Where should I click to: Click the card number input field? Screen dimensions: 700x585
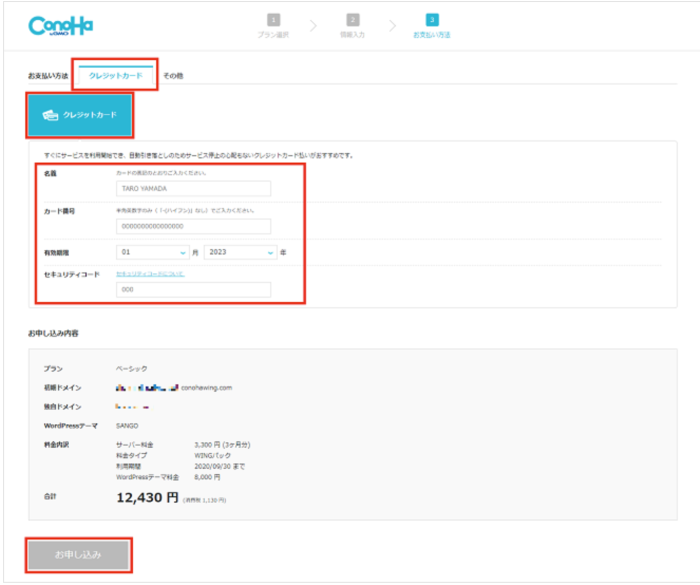click(193, 226)
